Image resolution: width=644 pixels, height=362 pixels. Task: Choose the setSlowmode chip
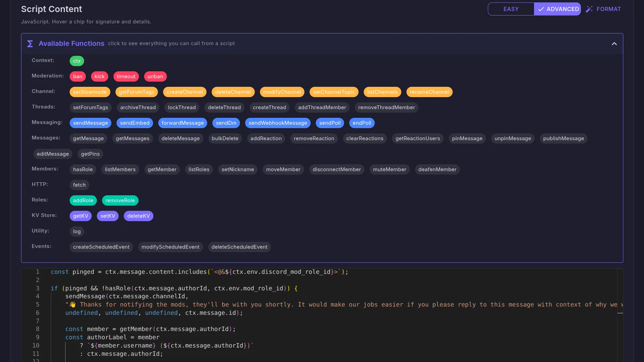pos(90,92)
